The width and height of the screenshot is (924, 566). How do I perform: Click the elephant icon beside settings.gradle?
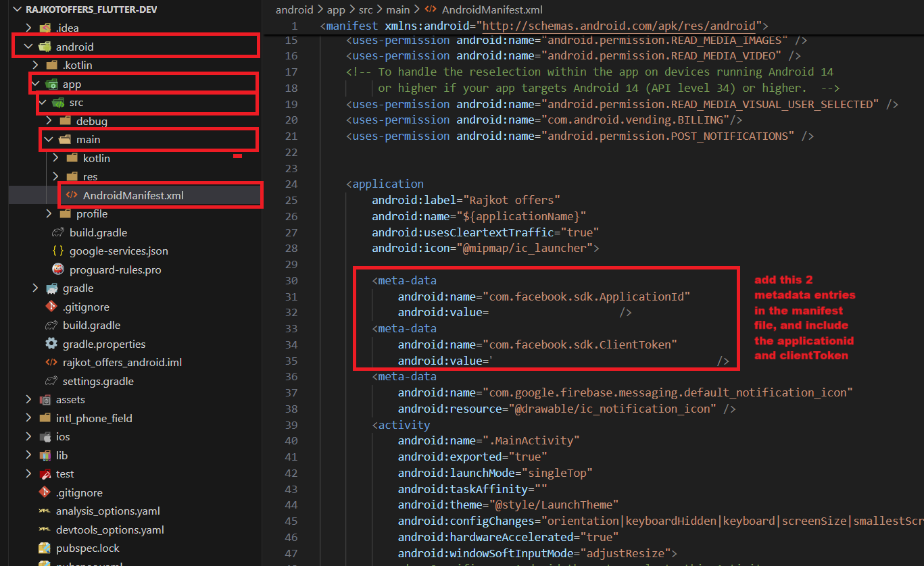(x=51, y=381)
